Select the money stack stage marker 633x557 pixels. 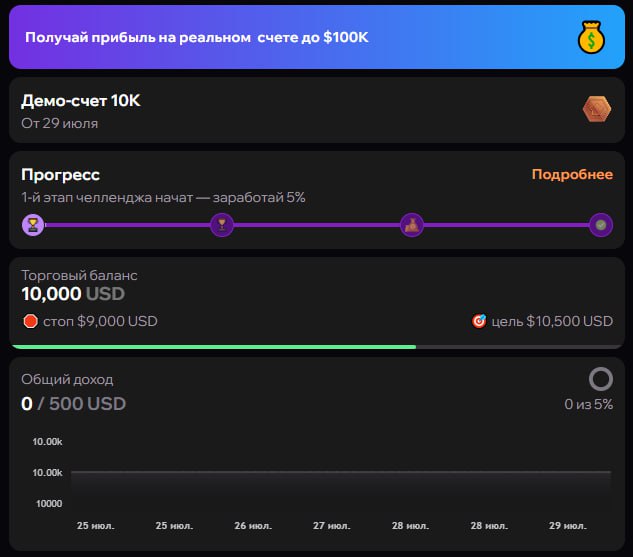tap(412, 224)
